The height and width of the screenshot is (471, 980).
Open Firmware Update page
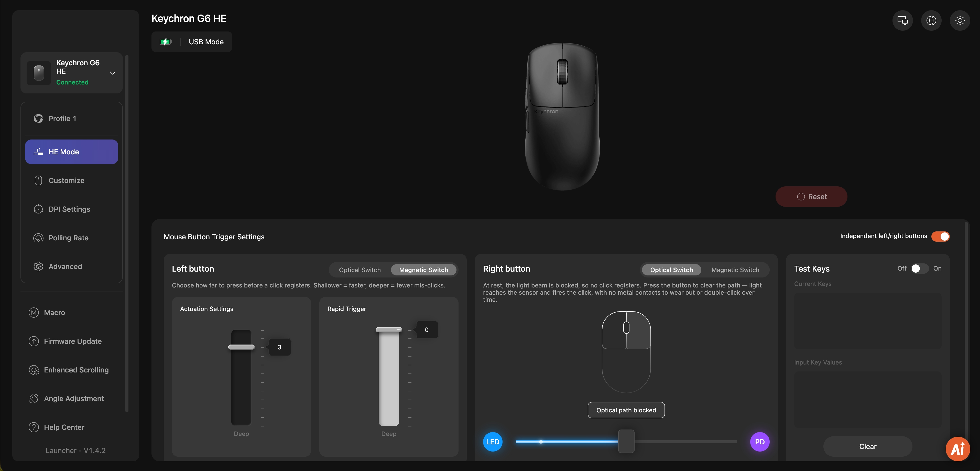(x=72, y=341)
